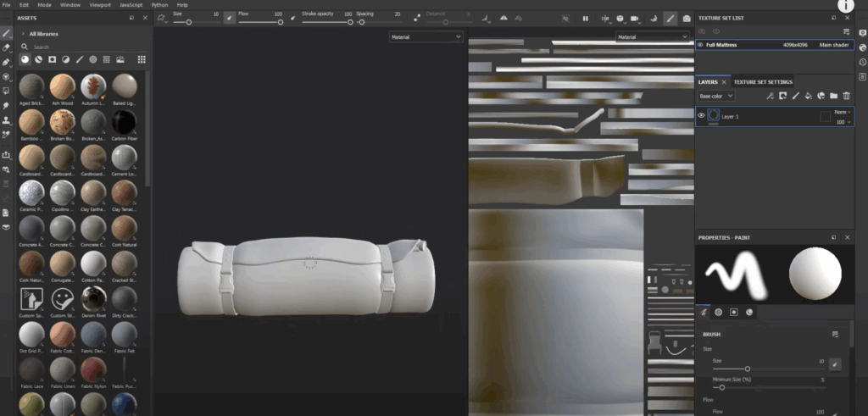Filter assets by brushes icon

(79, 59)
